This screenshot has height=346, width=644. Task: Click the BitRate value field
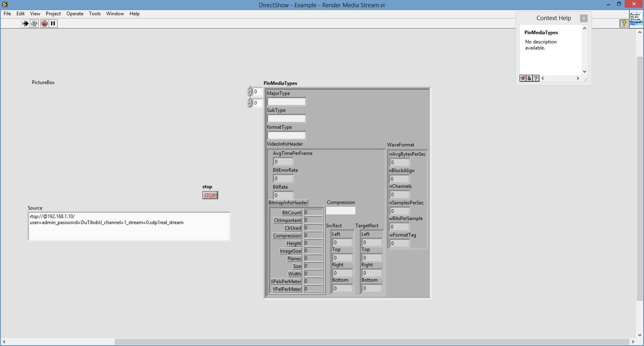click(x=283, y=196)
